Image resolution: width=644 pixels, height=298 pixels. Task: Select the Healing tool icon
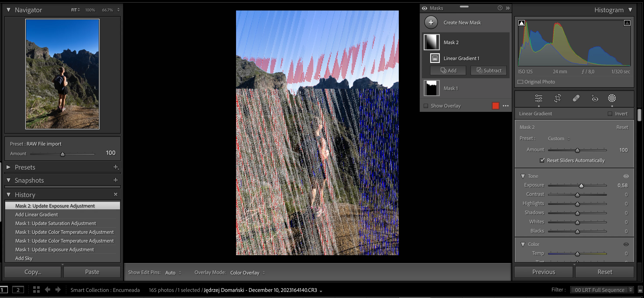pos(576,98)
